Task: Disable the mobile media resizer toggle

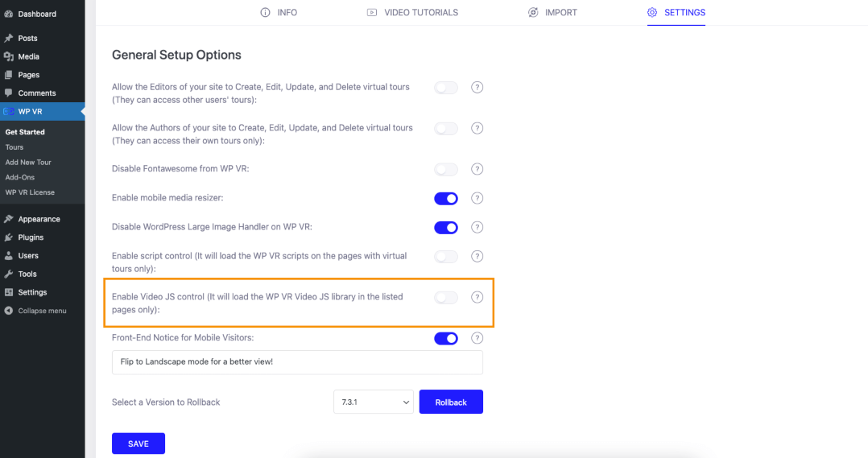Action: tap(445, 198)
